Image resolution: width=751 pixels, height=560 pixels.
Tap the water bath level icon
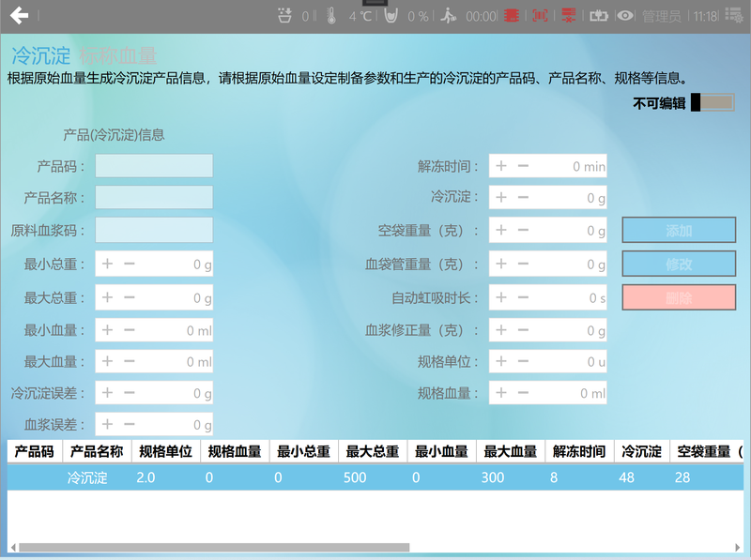click(284, 16)
